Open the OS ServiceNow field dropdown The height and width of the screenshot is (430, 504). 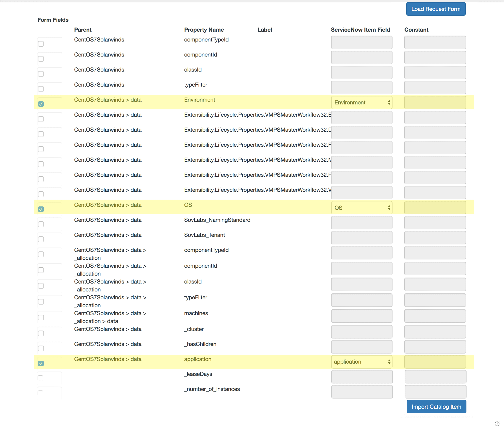coord(361,208)
